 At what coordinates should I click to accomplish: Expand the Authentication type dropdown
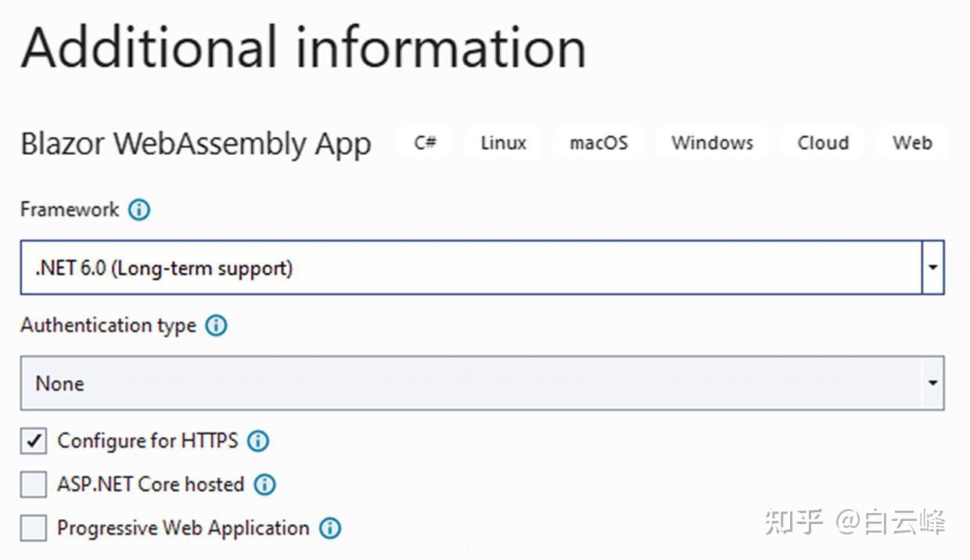[933, 383]
